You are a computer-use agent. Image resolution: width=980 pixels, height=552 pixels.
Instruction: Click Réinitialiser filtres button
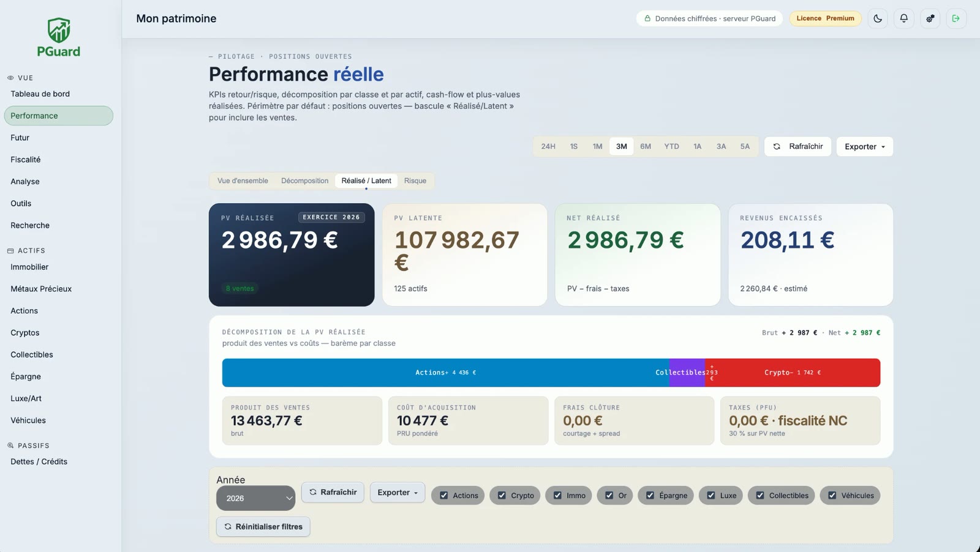click(263, 526)
